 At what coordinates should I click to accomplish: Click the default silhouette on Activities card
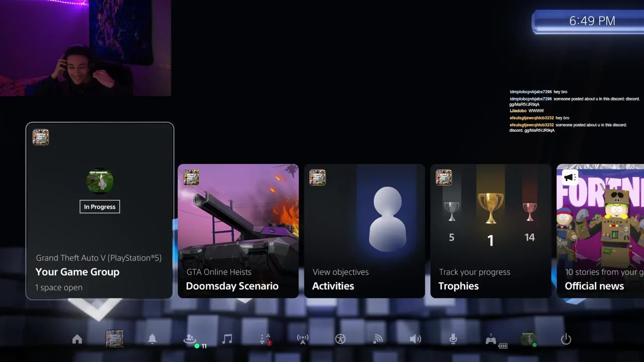387,219
